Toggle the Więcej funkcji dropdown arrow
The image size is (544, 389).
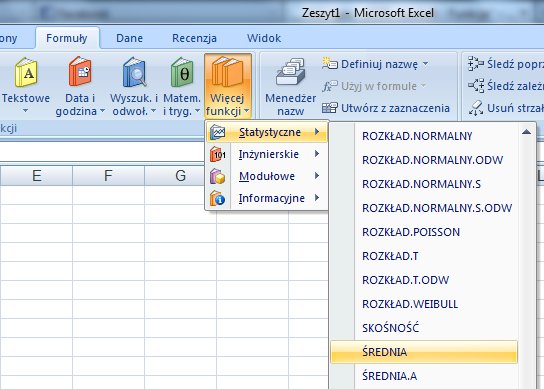point(246,111)
